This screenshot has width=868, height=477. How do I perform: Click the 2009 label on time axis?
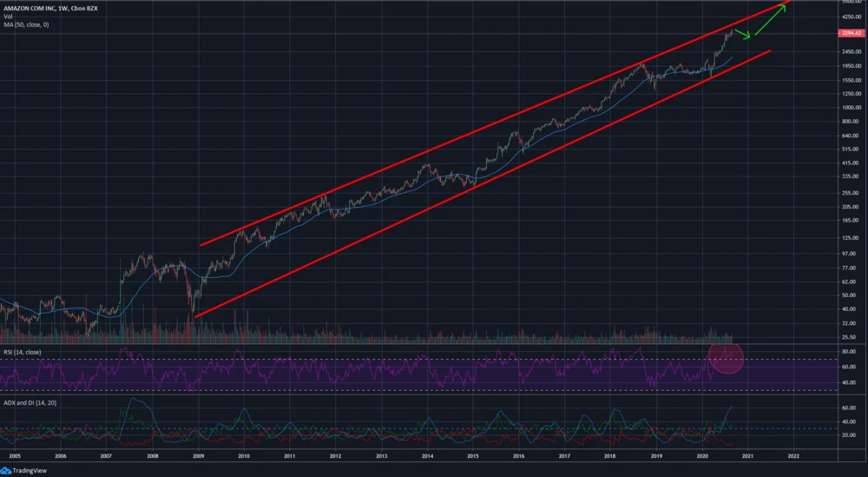pyautogui.click(x=198, y=454)
